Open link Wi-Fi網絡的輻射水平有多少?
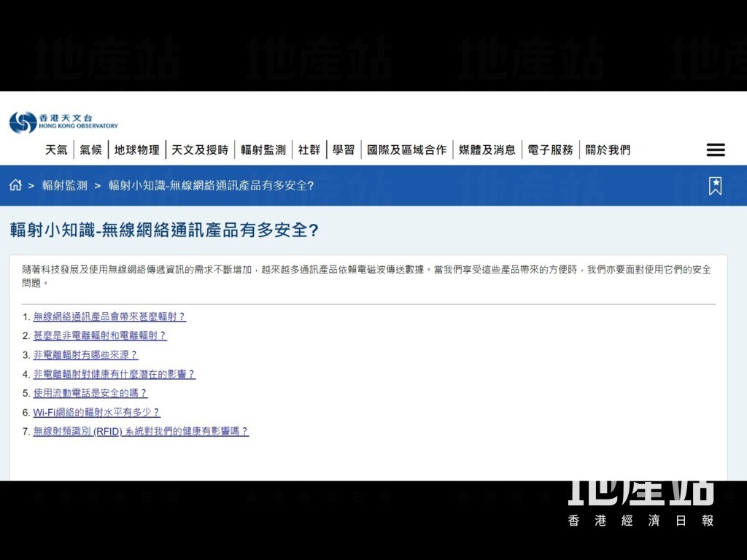This screenshot has height=560, width=747. point(96,413)
